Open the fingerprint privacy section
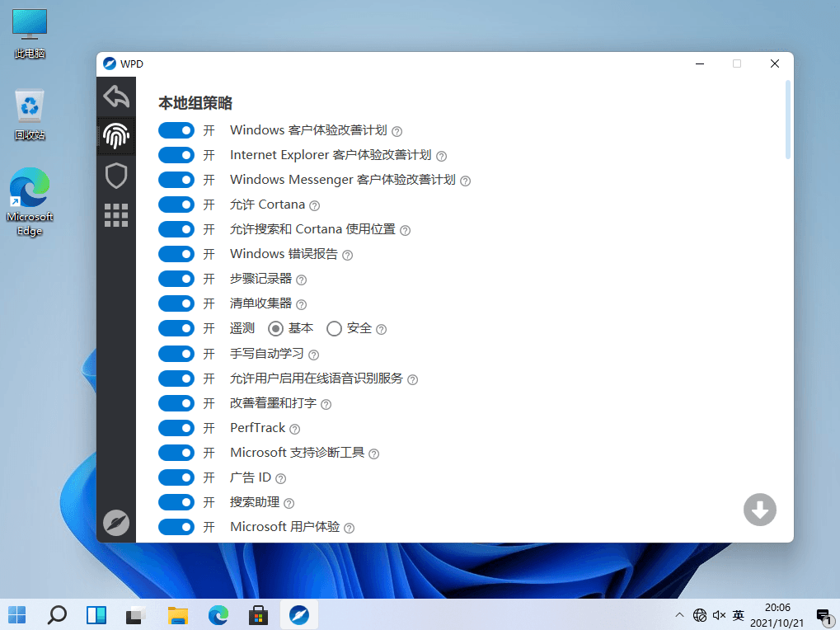840x630 pixels. (116, 136)
